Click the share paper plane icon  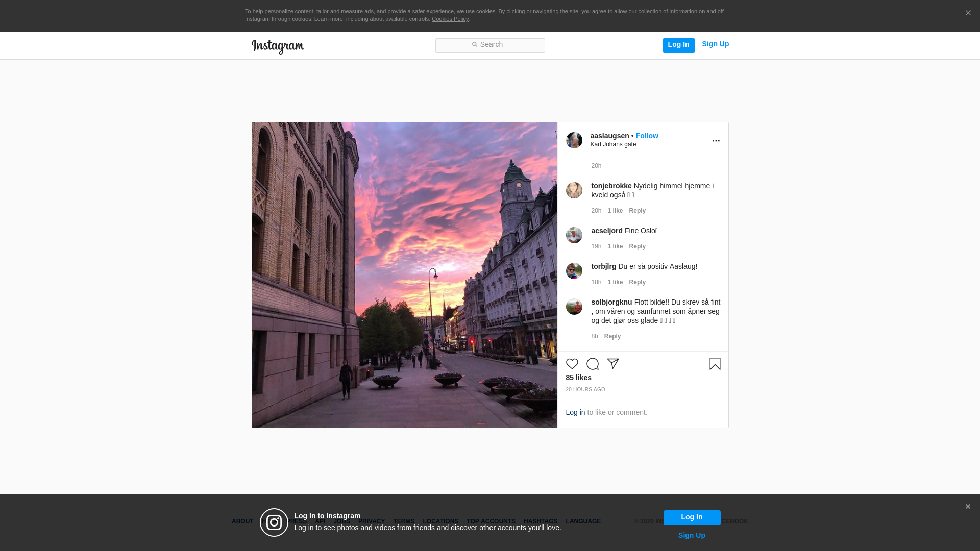[x=612, y=364]
